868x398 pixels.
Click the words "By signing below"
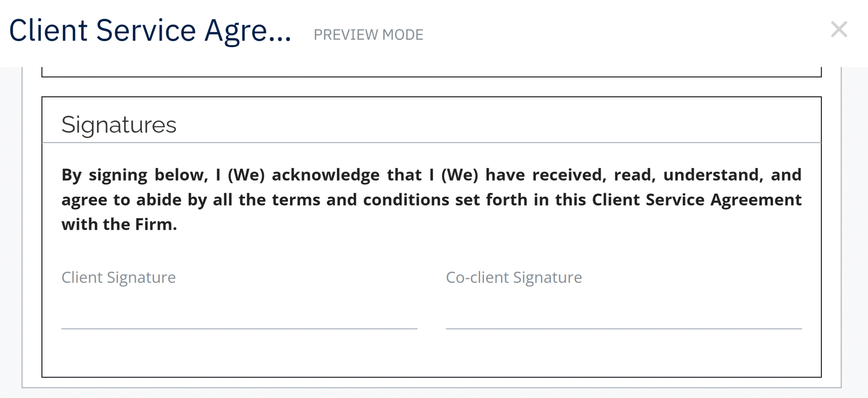134,175
